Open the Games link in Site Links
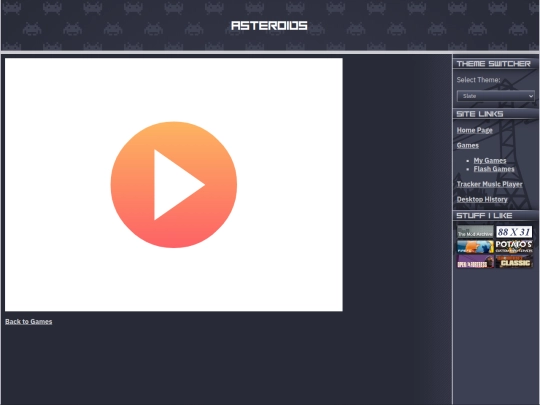 coord(467,145)
